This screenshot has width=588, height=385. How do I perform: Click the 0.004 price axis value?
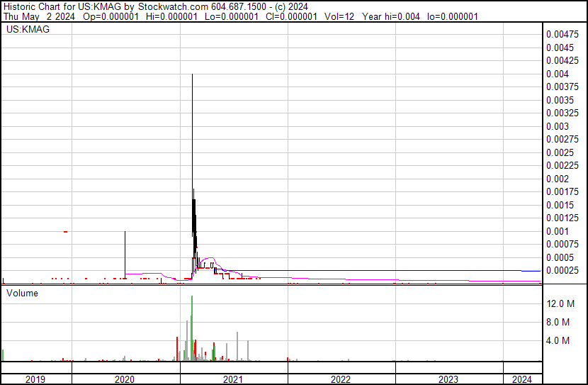(558, 74)
